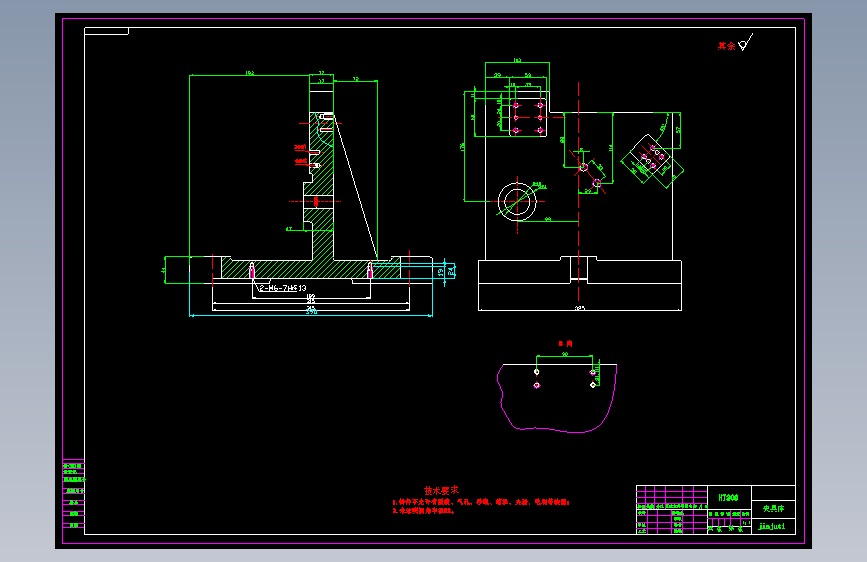The image size is (867, 562).
Task: Click the HT200 material label in title block
Action: click(x=728, y=498)
